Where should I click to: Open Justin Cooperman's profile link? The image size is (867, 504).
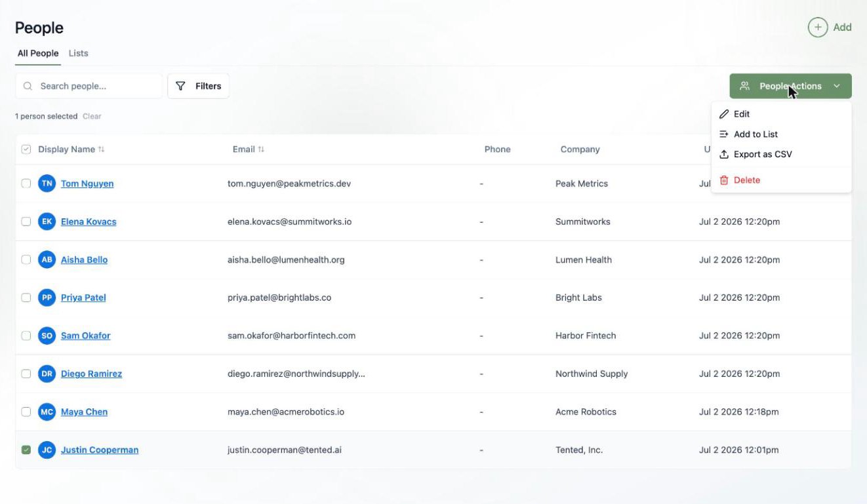tap(100, 450)
